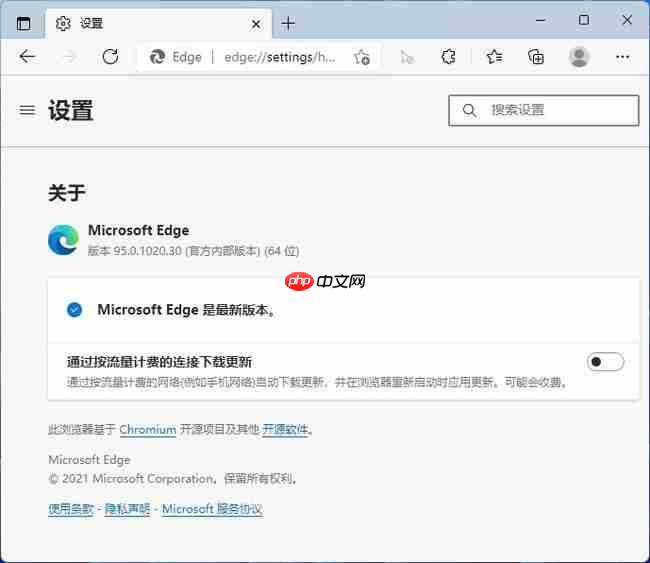Image resolution: width=650 pixels, height=563 pixels.
Task: Open the Extensions puzzle icon
Action: 449,56
